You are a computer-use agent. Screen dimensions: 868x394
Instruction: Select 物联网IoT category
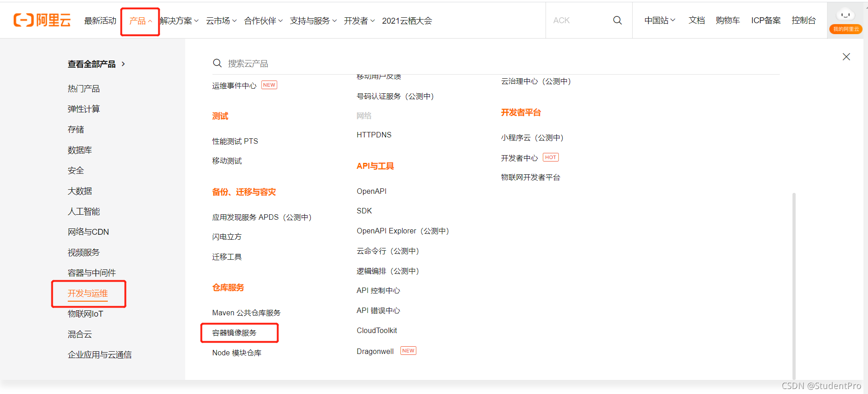86,314
